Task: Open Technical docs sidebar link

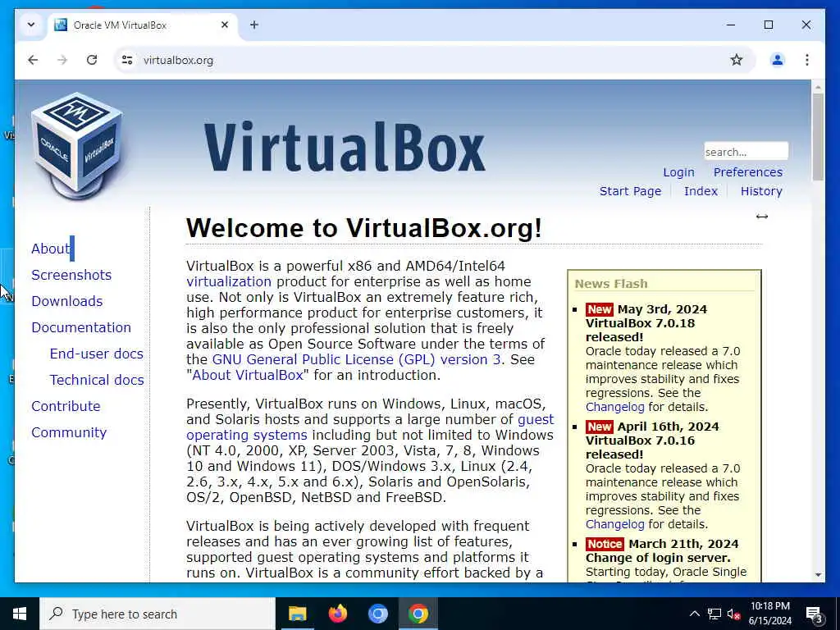Action: [x=97, y=380]
